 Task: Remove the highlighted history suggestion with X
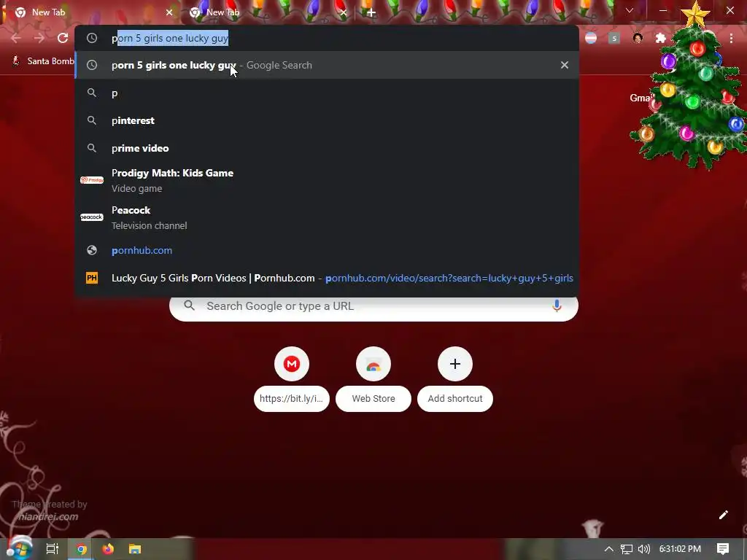pos(565,65)
